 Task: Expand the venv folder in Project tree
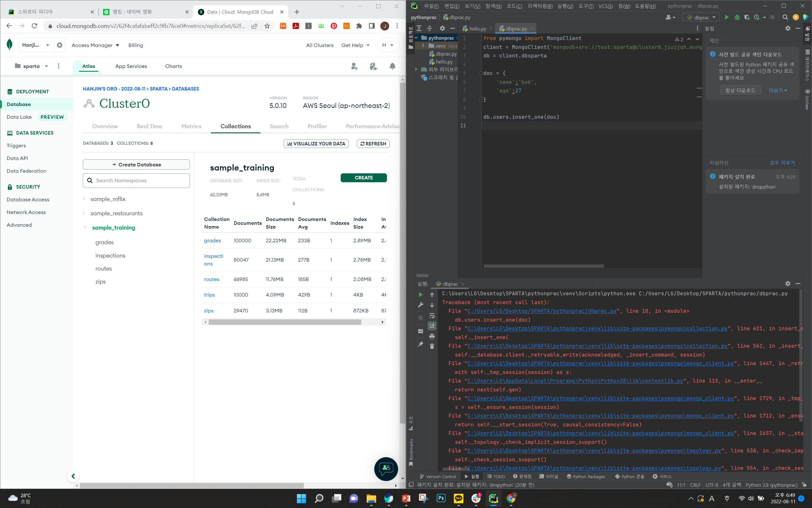pos(423,46)
